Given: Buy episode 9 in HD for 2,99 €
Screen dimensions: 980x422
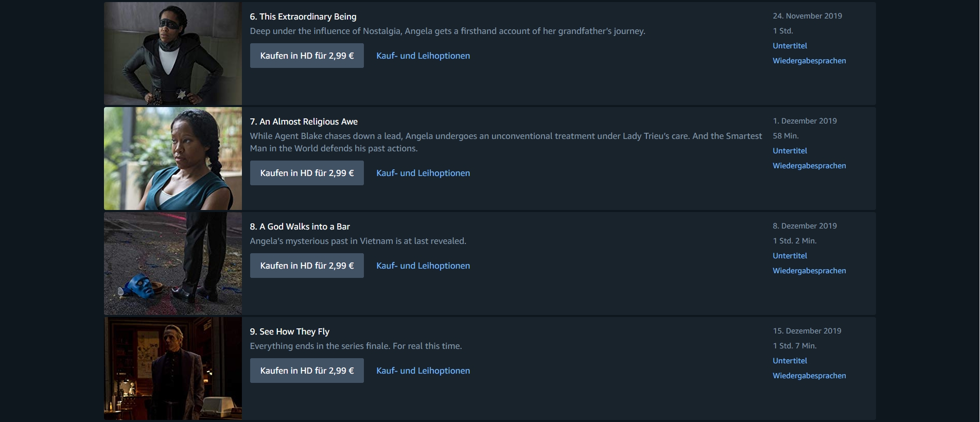Looking at the screenshot, I should [307, 371].
